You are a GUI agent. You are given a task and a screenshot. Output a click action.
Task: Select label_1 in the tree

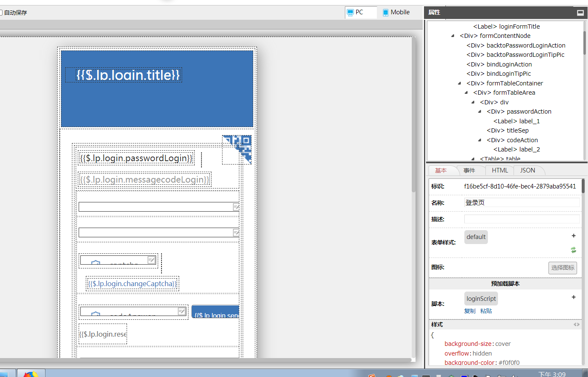[516, 121]
